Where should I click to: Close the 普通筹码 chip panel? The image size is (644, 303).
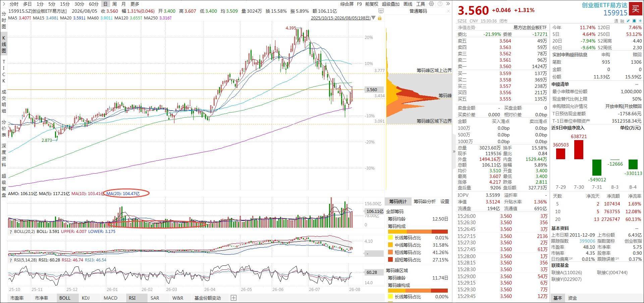448,11
